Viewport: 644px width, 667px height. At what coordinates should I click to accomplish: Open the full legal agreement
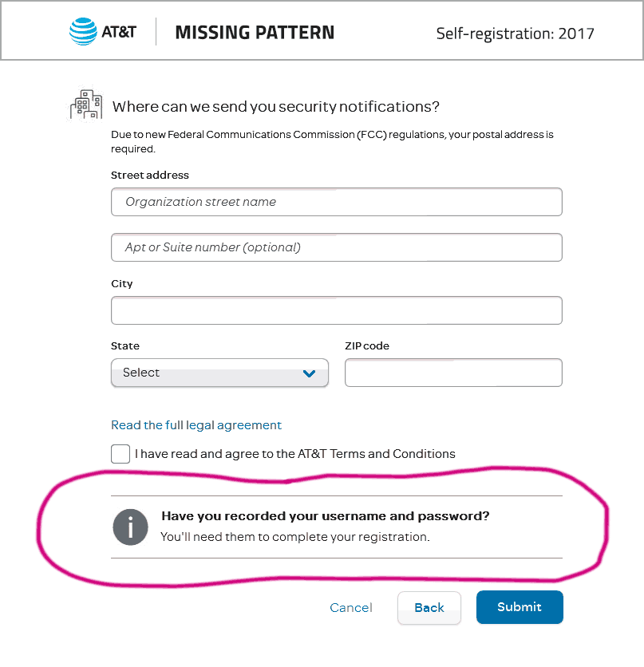[x=196, y=425]
